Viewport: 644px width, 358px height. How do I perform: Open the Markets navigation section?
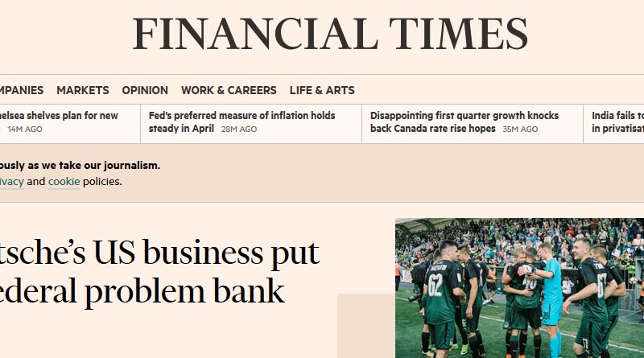(83, 90)
